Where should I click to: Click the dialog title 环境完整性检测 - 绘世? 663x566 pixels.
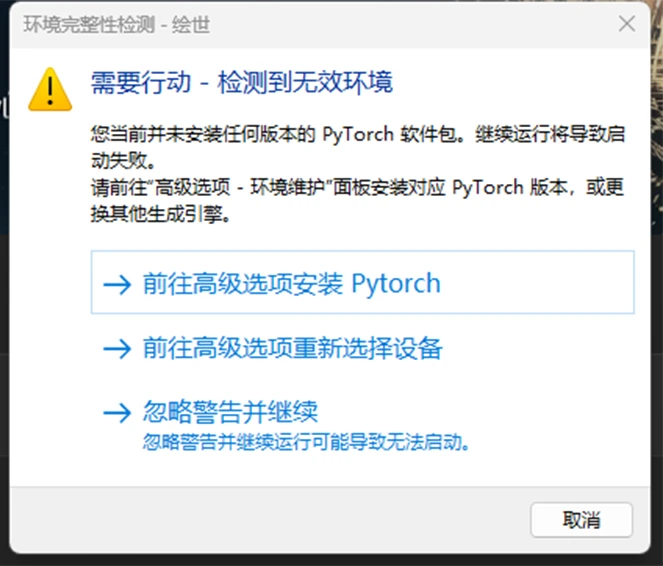[117, 25]
